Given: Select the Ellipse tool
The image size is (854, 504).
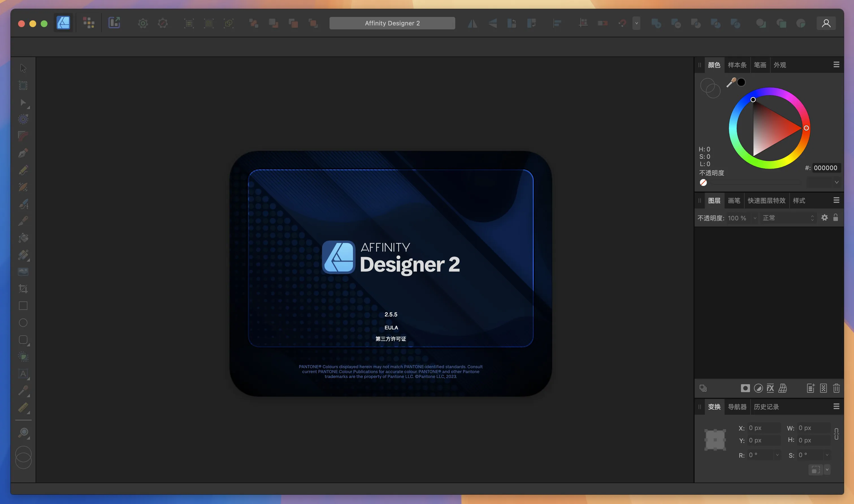Looking at the screenshot, I should 23,323.
